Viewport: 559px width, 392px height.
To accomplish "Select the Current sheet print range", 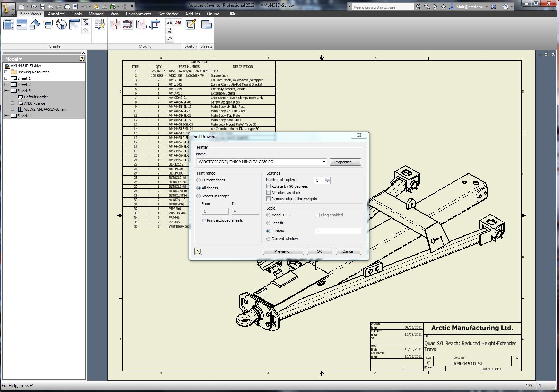I will 198,180.
